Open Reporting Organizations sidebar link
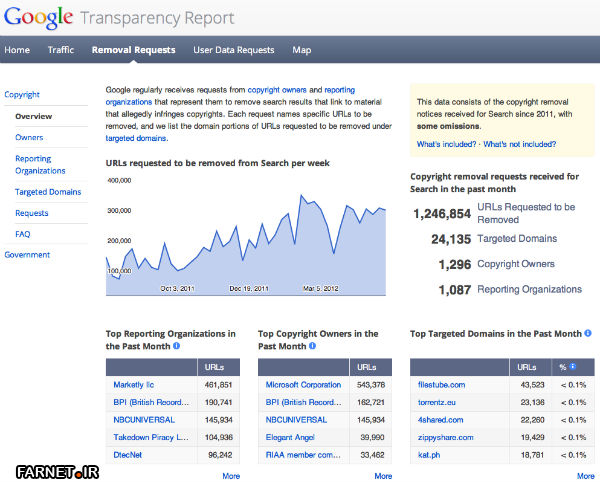 [40, 165]
